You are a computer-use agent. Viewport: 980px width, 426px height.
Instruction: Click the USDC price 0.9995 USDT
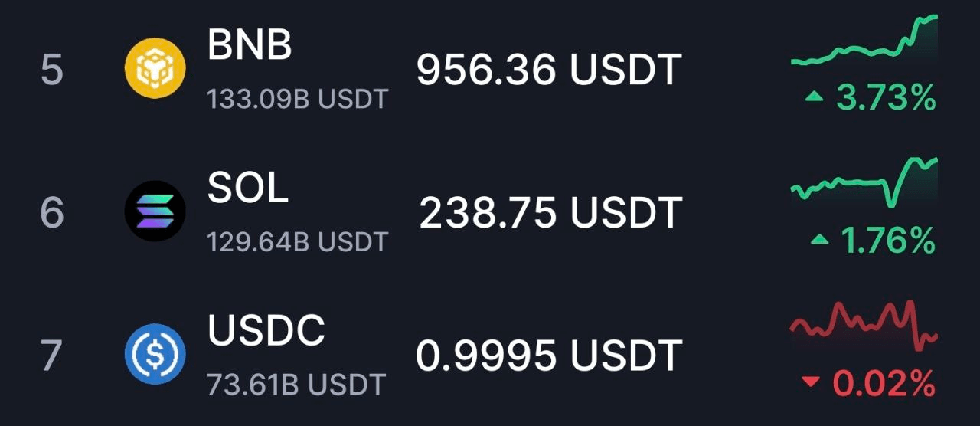pyautogui.click(x=549, y=355)
